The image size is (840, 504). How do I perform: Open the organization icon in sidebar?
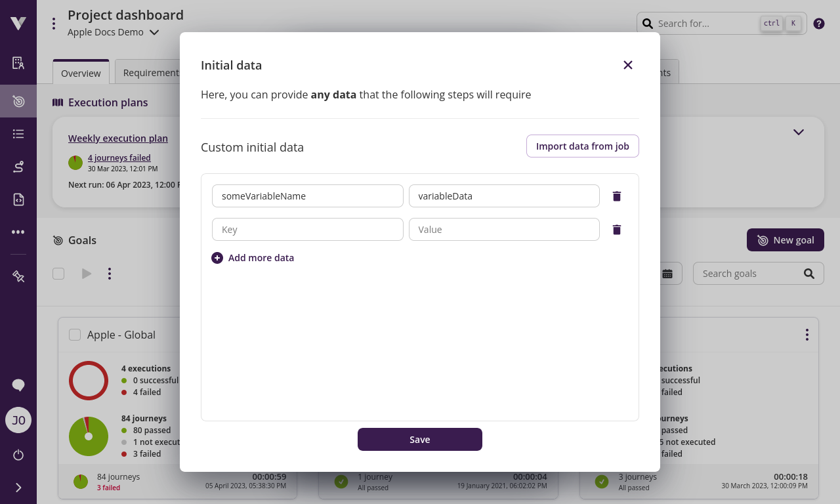[x=18, y=63]
